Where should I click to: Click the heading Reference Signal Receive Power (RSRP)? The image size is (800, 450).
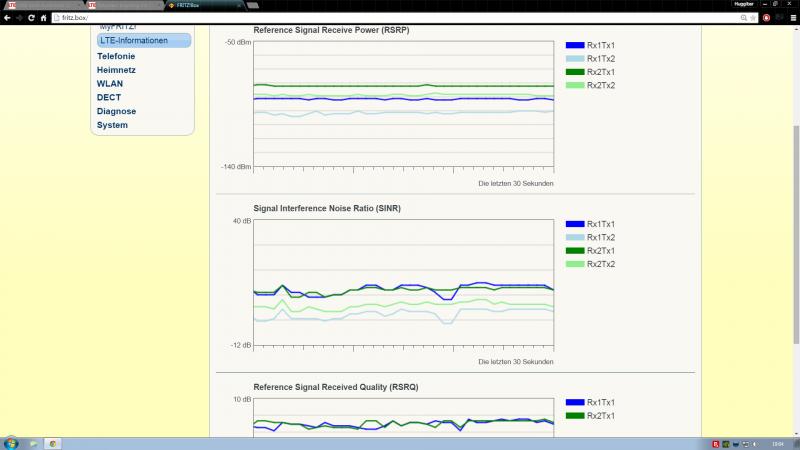pyautogui.click(x=331, y=30)
